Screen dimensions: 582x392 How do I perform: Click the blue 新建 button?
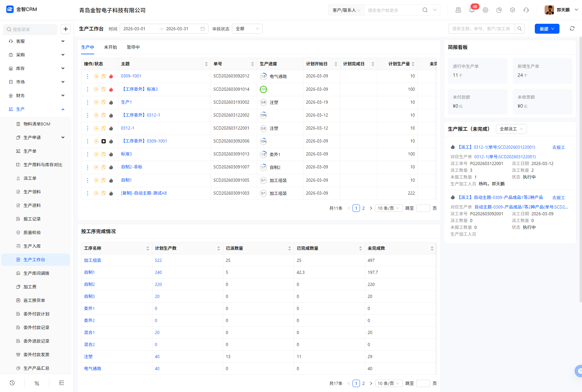pos(547,29)
